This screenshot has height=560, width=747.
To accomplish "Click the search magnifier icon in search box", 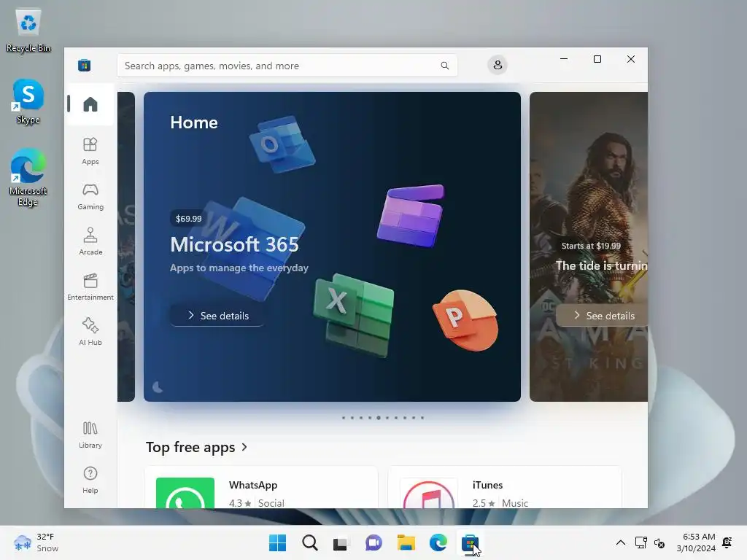I will (444, 66).
